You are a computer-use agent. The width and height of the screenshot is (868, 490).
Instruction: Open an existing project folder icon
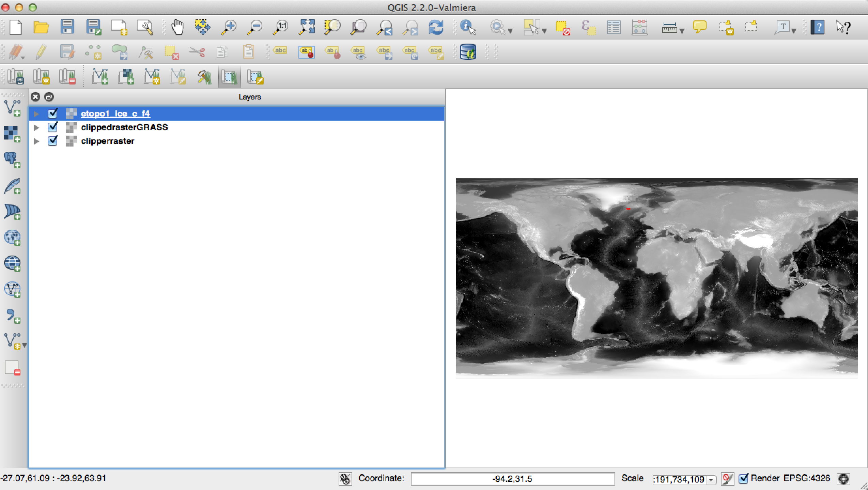(x=41, y=27)
